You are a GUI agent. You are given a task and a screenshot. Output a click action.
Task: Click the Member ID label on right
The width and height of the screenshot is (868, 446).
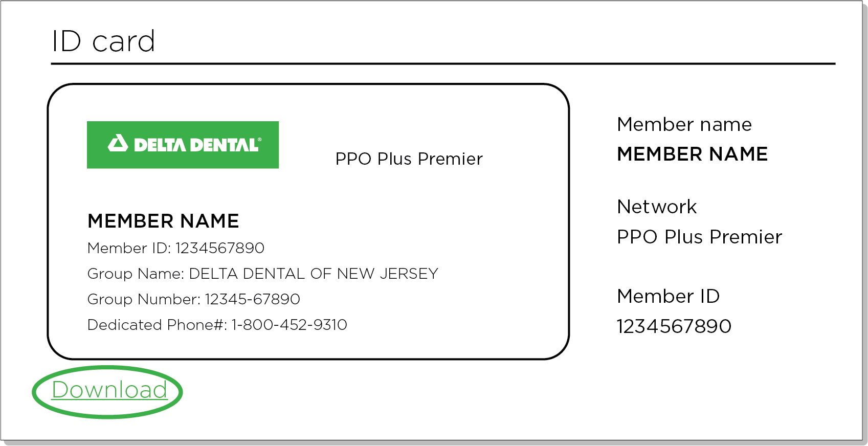[669, 296]
